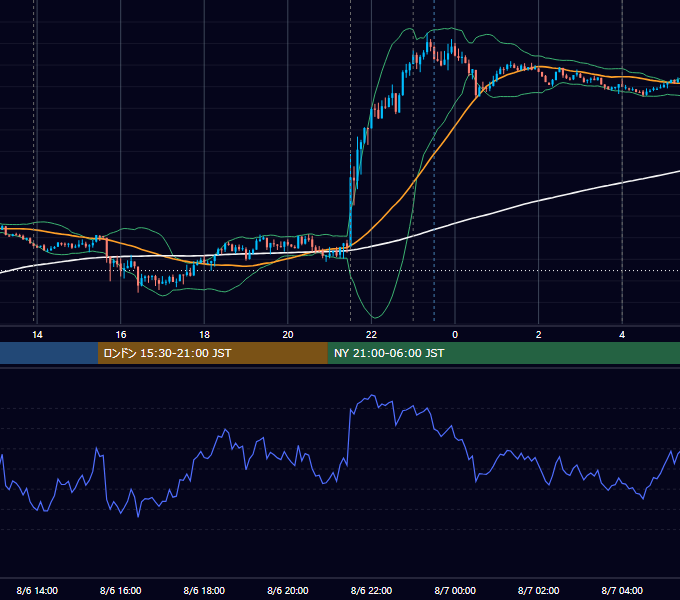Image resolution: width=680 pixels, height=600 pixels.
Task: Click the 8/7 04:00 date label
Action: click(x=622, y=590)
